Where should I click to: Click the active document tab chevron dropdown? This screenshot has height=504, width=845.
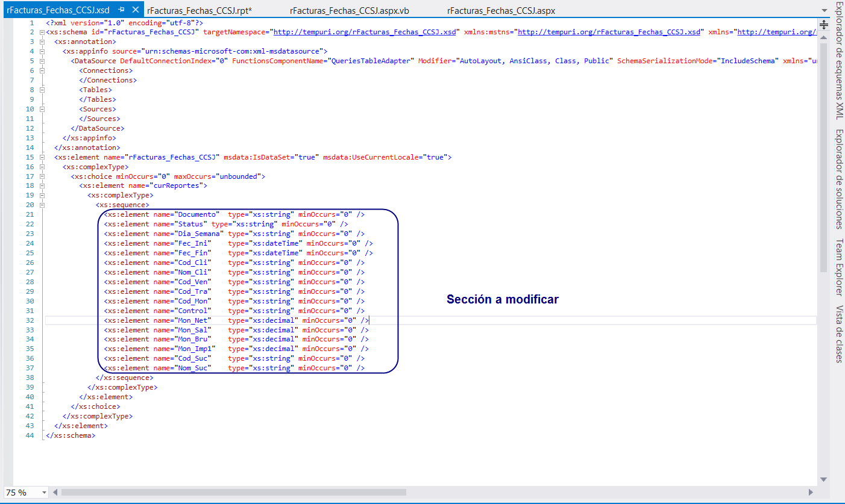click(826, 10)
